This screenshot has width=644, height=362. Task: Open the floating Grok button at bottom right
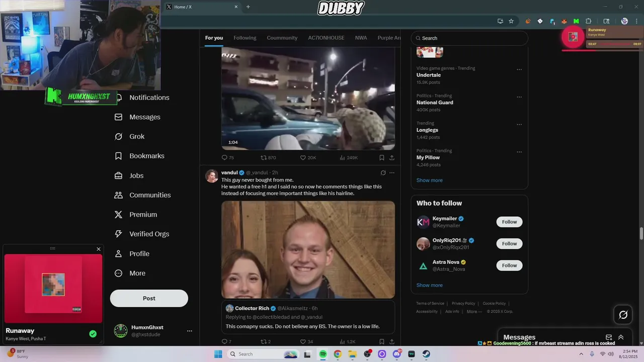(x=623, y=315)
